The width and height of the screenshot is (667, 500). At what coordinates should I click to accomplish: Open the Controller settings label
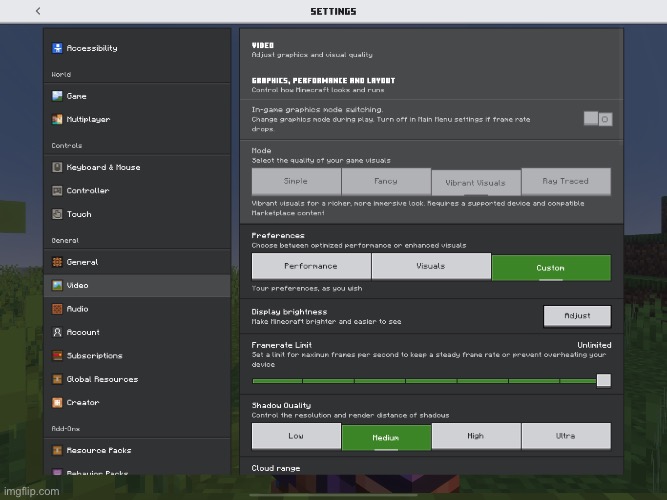88,191
